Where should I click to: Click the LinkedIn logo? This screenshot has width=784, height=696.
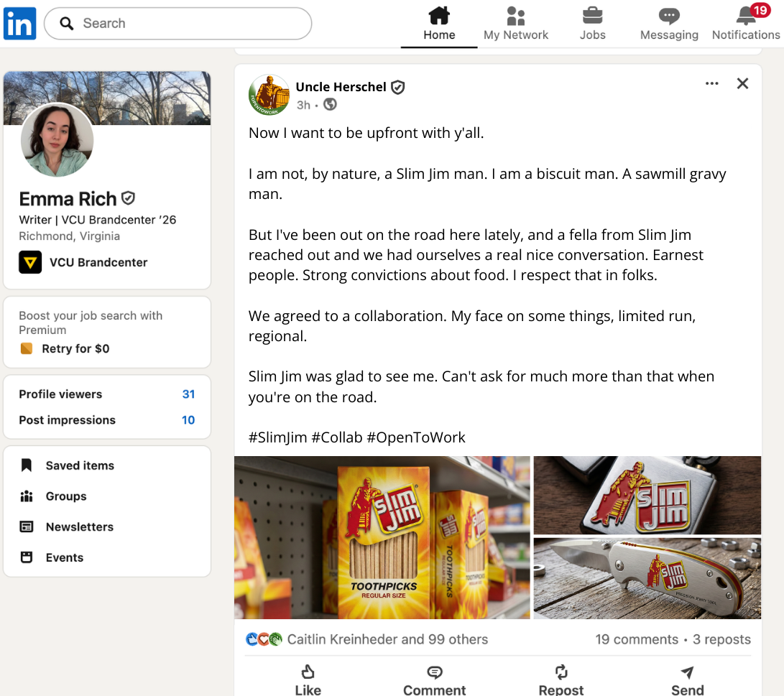pos(20,24)
